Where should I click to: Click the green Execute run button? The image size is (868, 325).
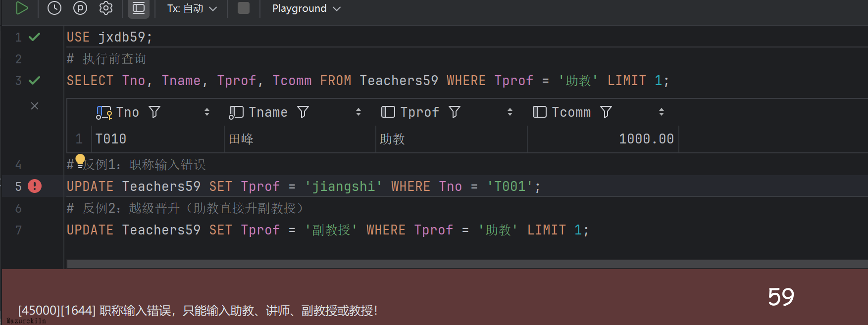22,8
